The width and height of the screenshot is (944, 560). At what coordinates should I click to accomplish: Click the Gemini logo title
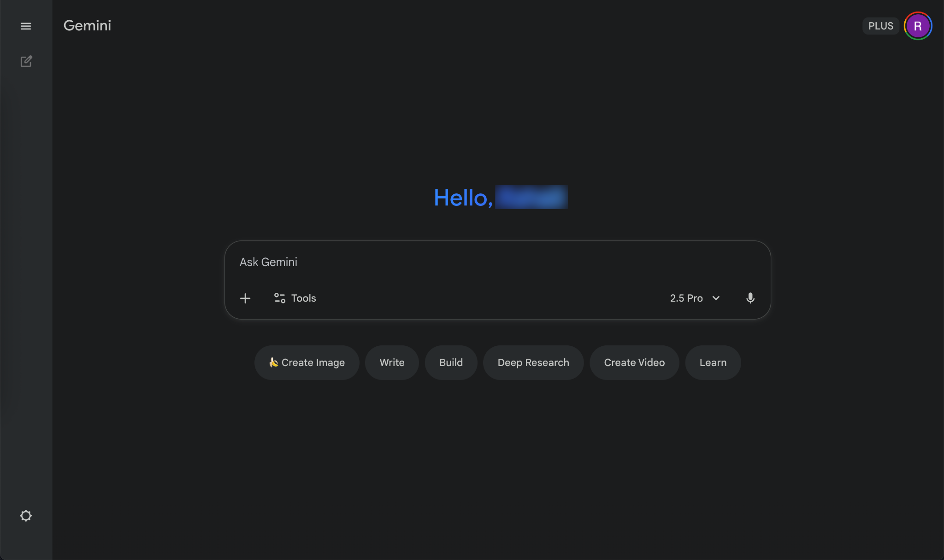[87, 26]
